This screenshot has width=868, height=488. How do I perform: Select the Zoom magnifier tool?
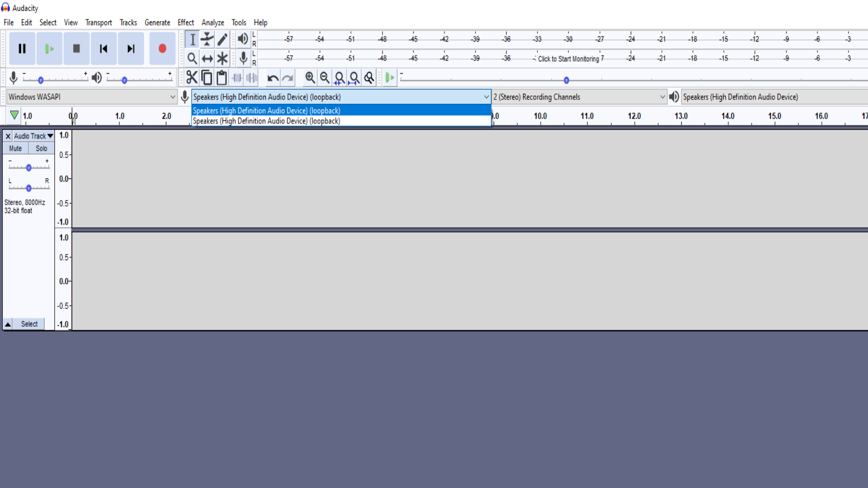pos(192,58)
